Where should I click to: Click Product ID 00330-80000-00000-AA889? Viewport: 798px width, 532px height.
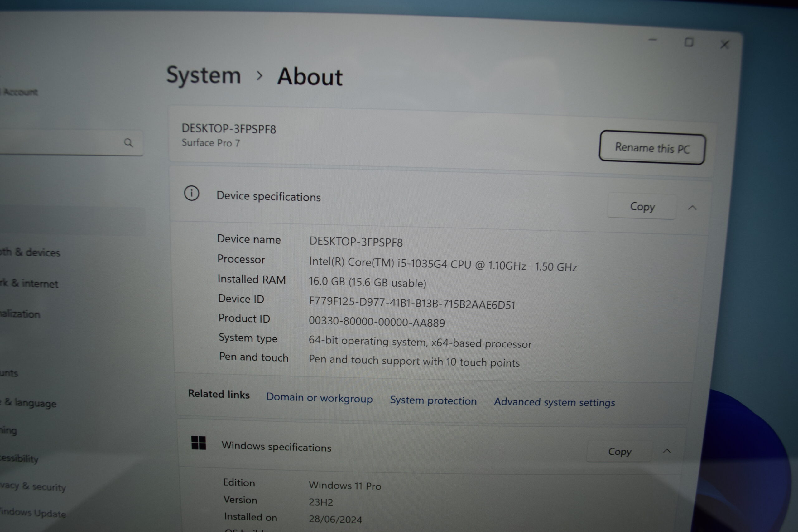tap(377, 322)
